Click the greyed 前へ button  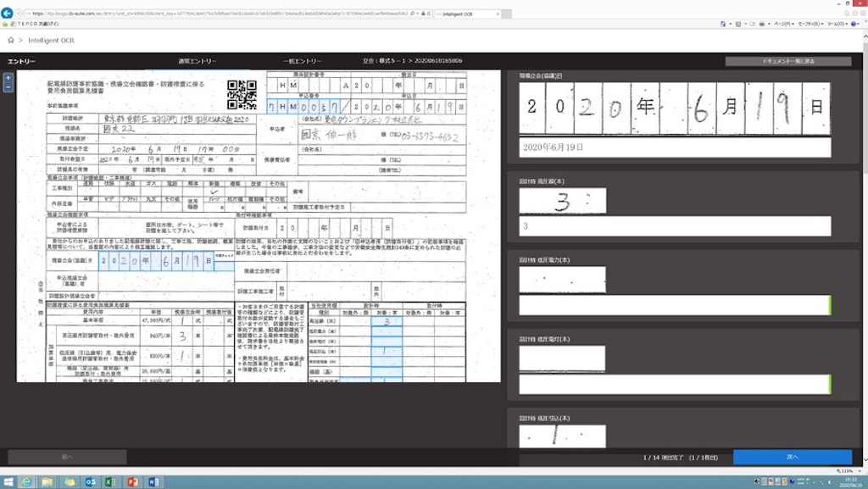click(x=67, y=457)
